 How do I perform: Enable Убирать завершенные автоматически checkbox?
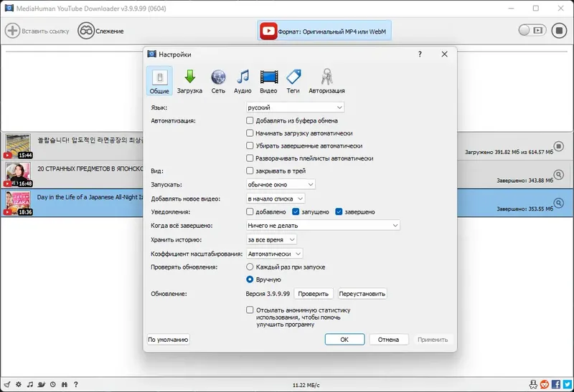click(x=250, y=145)
